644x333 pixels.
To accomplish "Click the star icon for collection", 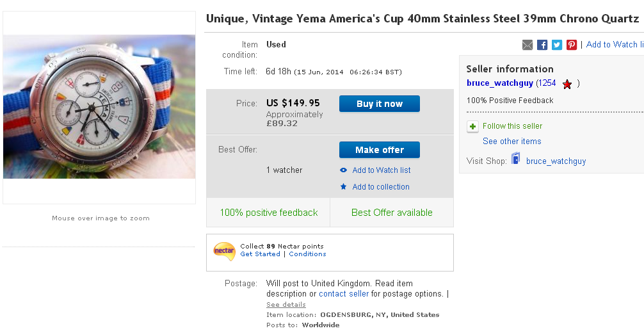I will (x=344, y=187).
